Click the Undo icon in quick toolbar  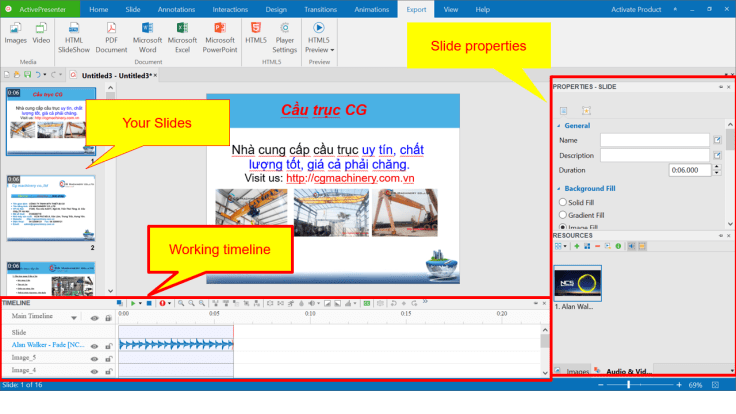[x=38, y=75]
